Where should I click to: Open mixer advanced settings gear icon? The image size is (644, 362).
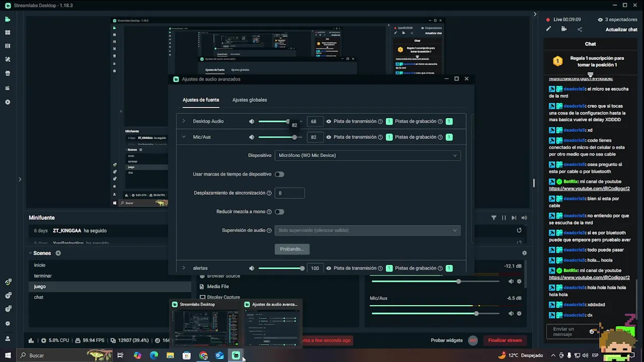524,253
